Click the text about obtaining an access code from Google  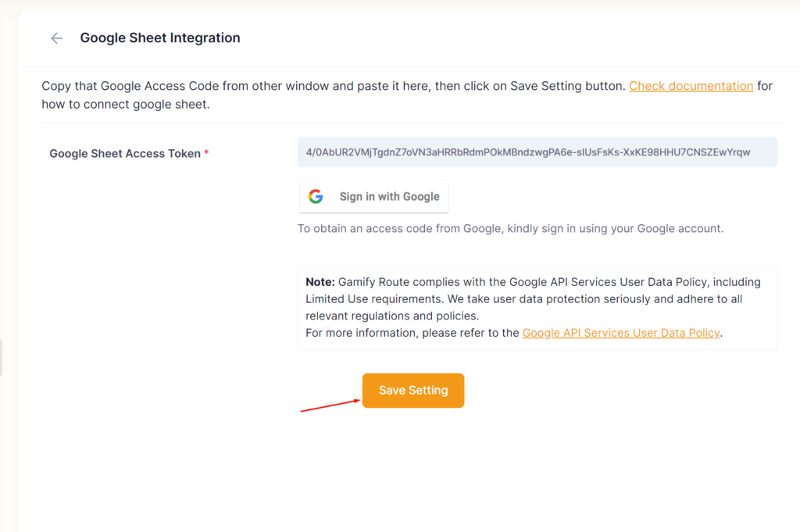click(x=510, y=229)
